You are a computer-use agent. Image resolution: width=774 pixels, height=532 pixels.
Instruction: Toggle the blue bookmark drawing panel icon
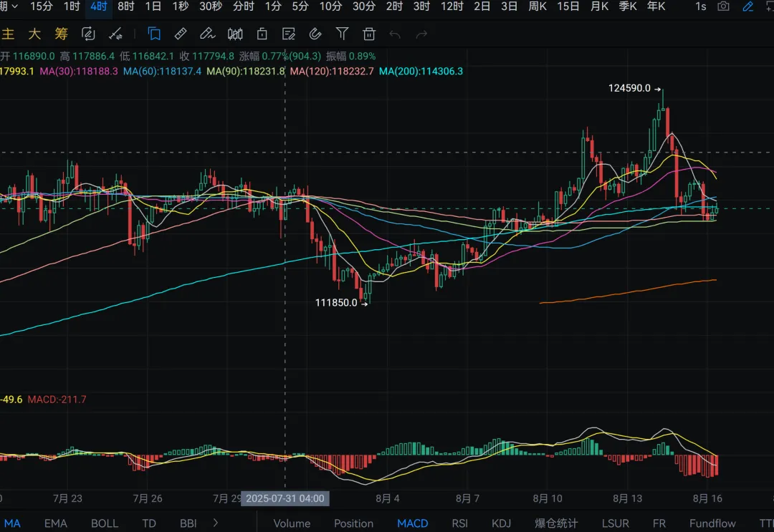pyautogui.click(x=155, y=34)
